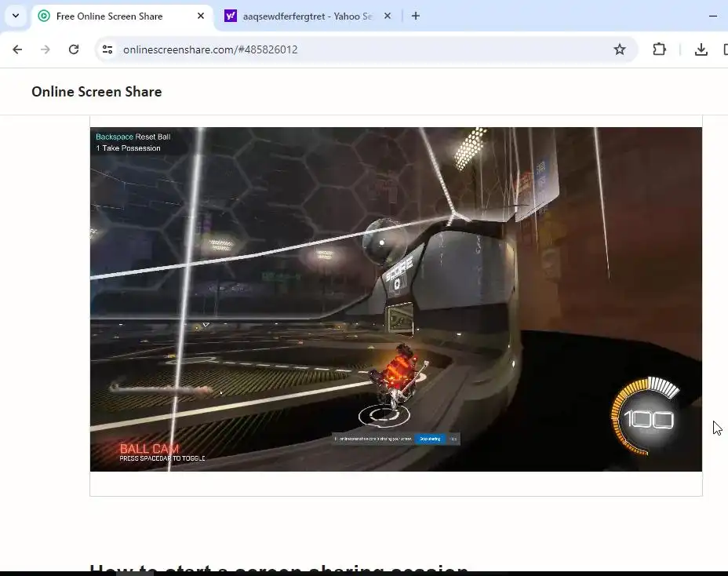The width and height of the screenshot is (728, 576).
Task: Click the BALL CAM label in the game
Action: coord(149,449)
